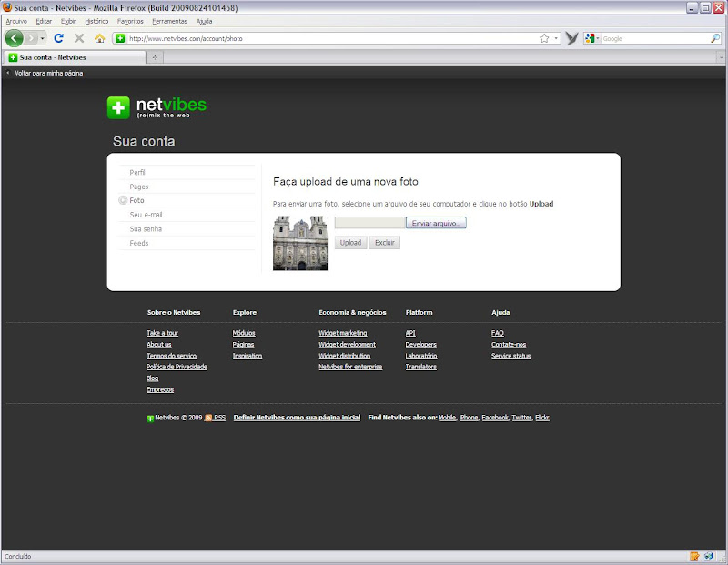Open the Translators link

tap(420, 367)
